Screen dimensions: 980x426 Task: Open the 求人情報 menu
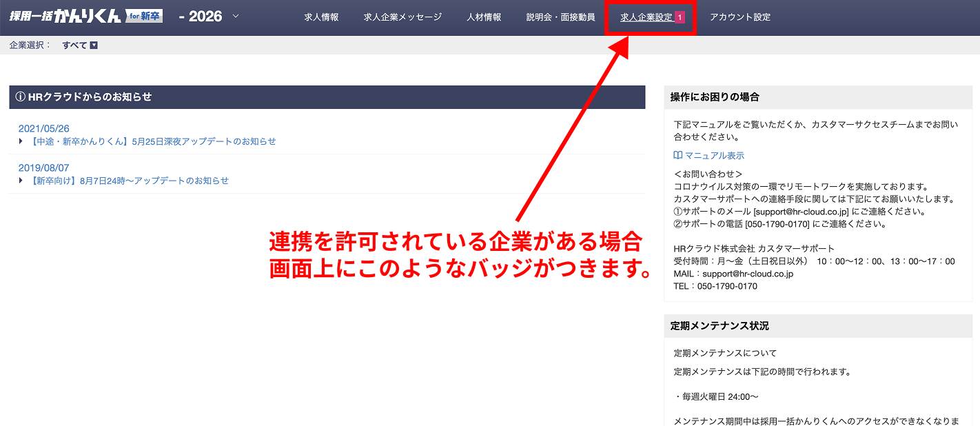(x=321, y=17)
